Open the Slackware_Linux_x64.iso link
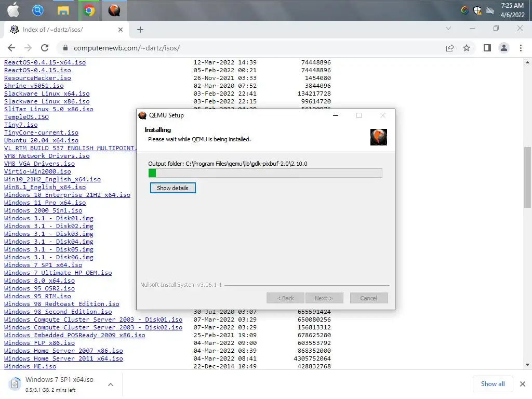The height and width of the screenshot is (399, 532). pyautogui.click(x=47, y=94)
